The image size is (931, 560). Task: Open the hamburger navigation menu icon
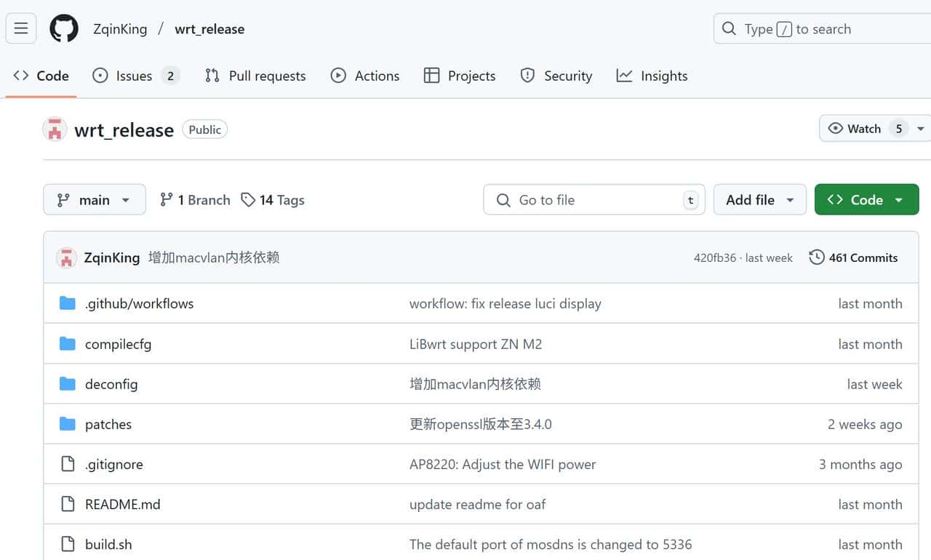20,28
